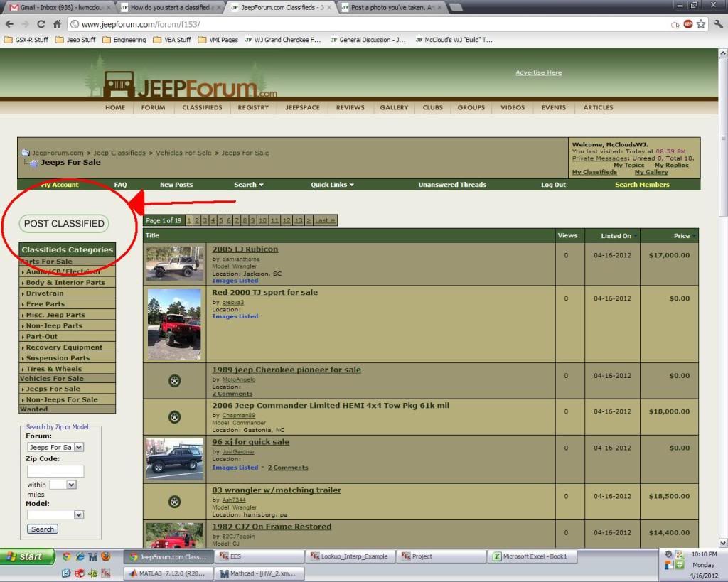The height and width of the screenshot is (582, 728).
Task: Open the CLASSIFIEDS site menu item
Action: pyautogui.click(x=203, y=108)
